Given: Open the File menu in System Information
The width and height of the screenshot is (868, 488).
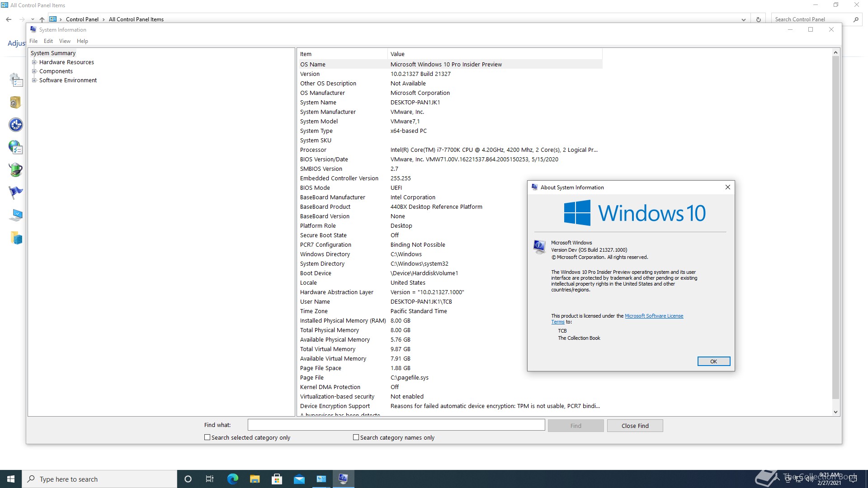Looking at the screenshot, I should click(33, 41).
